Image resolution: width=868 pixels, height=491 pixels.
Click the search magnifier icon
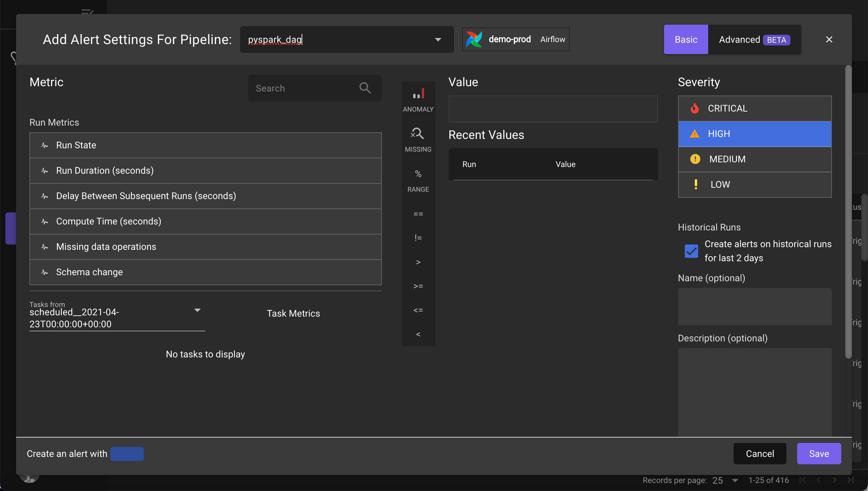pyautogui.click(x=365, y=88)
